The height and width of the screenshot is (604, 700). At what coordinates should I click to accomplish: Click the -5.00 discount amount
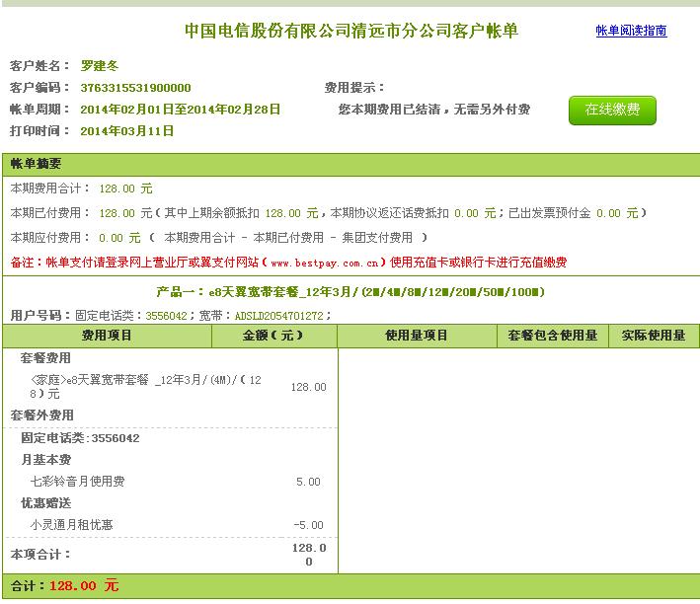(x=308, y=525)
